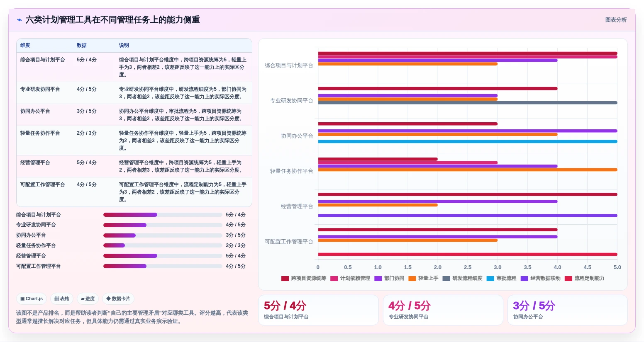Viewport: 644px width, 342px height.
Task: Select 综合项目与计划平台 table row name
Action: (43, 60)
